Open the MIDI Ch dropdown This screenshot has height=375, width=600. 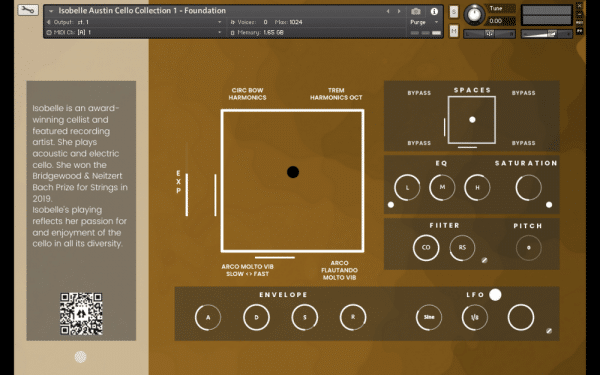coord(134,33)
